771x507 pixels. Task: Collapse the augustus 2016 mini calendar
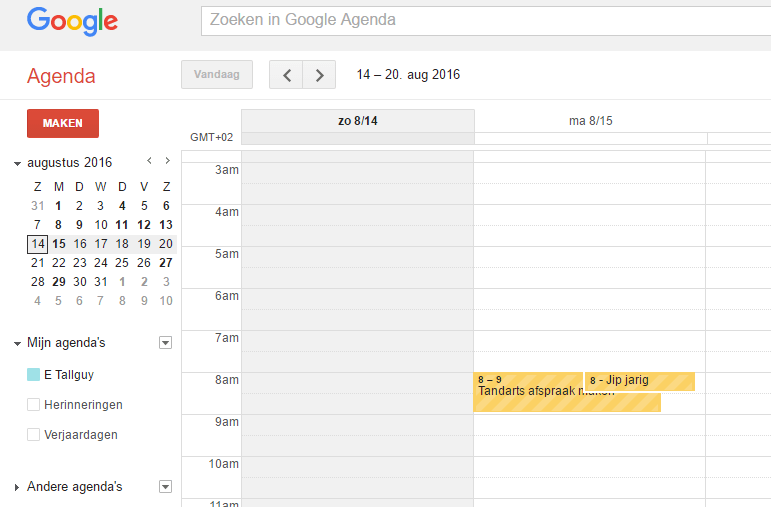(x=17, y=163)
